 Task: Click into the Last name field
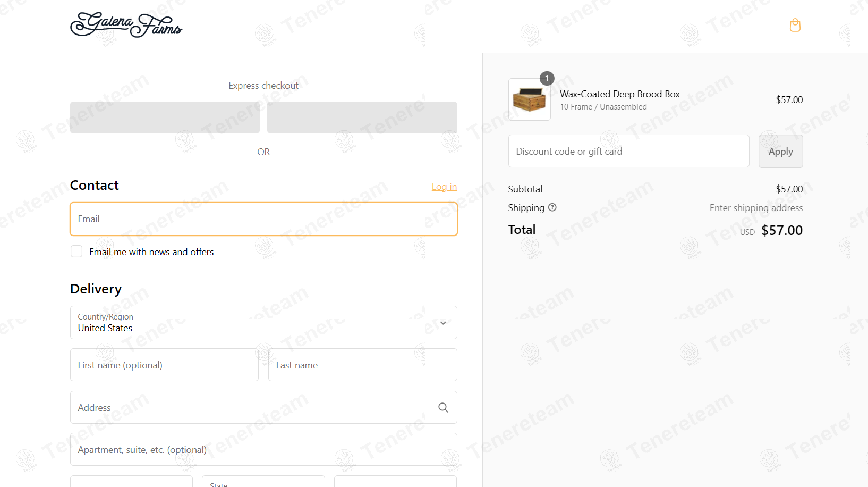tap(363, 365)
